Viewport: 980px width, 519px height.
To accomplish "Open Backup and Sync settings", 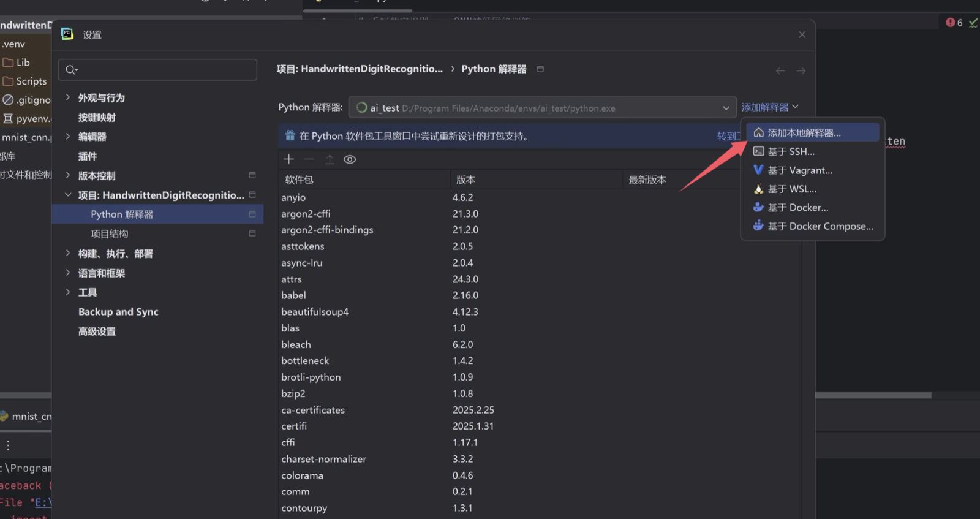I will pos(118,312).
